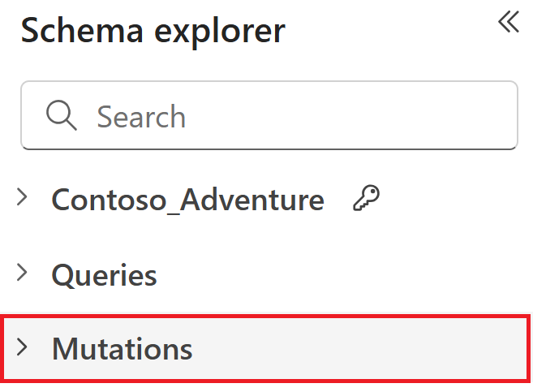Expand the Mutations node chevron

click(22, 347)
